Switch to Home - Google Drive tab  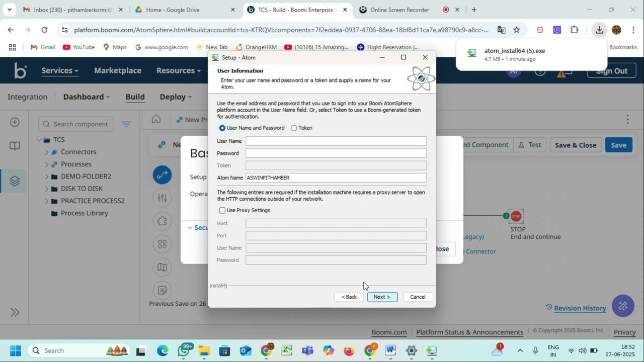(x=184, y=10)
